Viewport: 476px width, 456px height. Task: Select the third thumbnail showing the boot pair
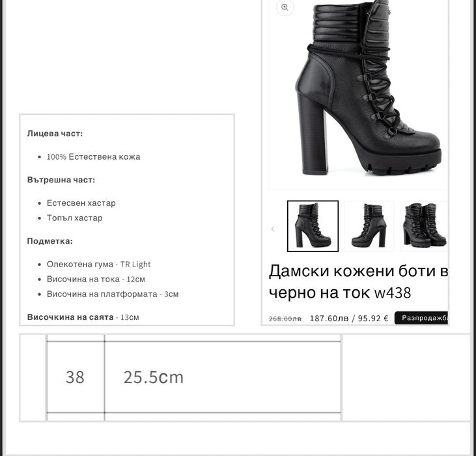click(x=424, y=226)
